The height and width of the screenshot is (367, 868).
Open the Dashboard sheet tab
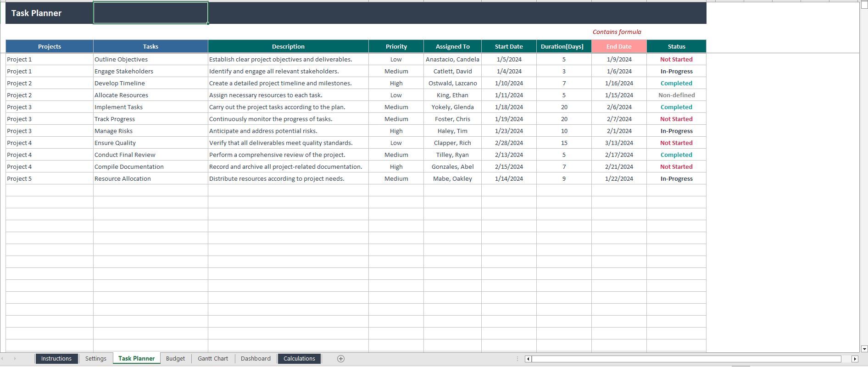[256, 359]
